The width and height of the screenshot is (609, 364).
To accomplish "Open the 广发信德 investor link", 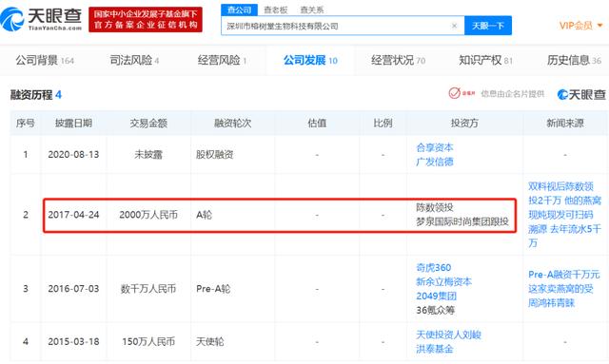I will [435, 162].
